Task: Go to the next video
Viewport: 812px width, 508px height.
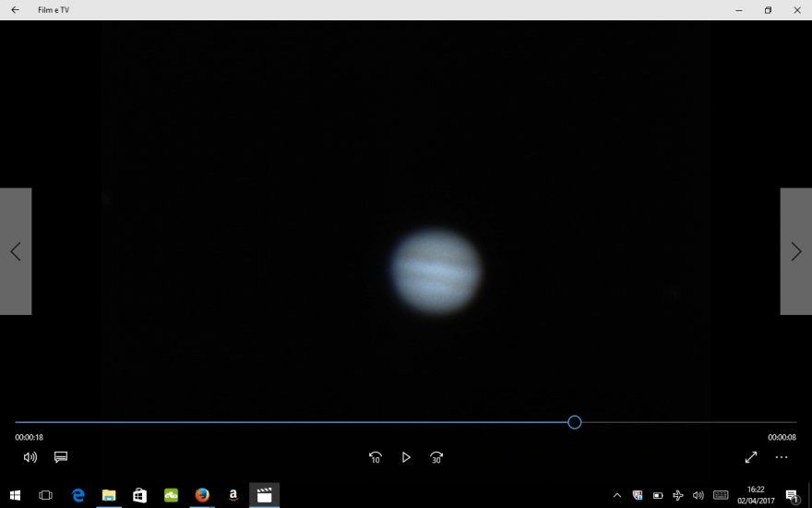Action: (795, 251)
